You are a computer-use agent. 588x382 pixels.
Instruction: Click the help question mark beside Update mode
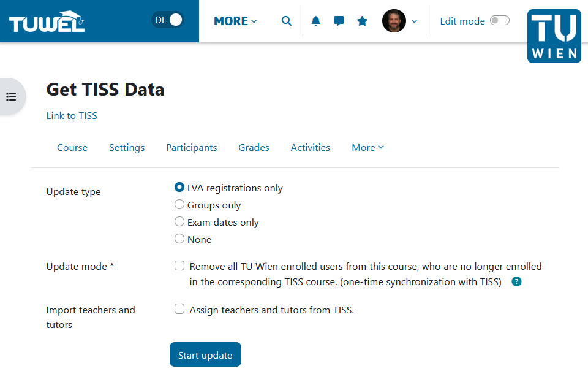(516, 282)
